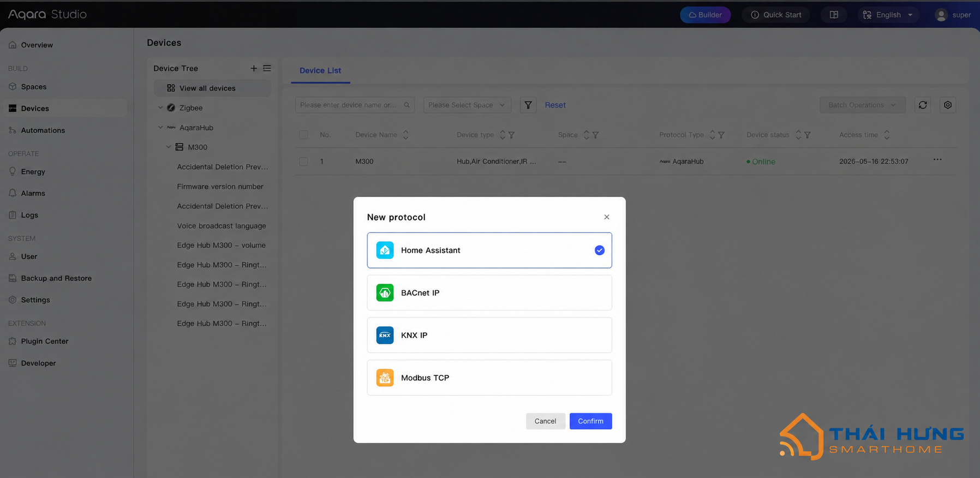Choose the BACnet IP protocol

[489, 293]
